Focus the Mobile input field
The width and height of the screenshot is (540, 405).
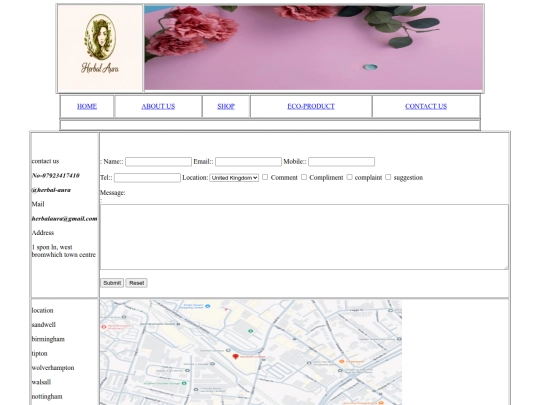coord(341,162)
